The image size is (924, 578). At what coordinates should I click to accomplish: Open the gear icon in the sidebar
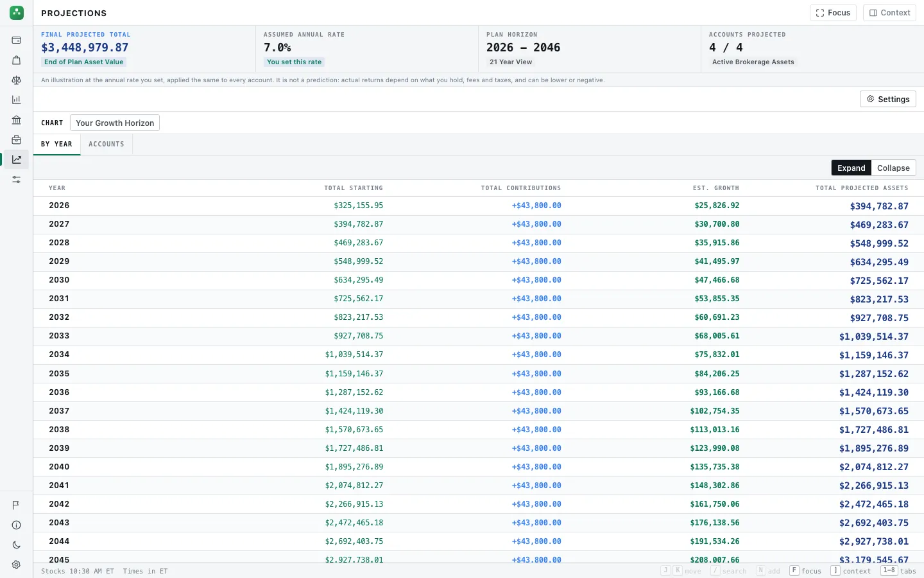tap(17, 565)
